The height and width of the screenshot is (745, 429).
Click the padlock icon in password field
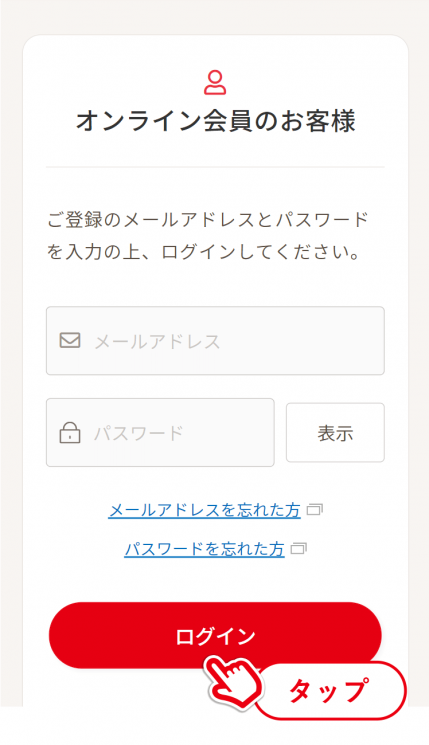tap(70, 432)
